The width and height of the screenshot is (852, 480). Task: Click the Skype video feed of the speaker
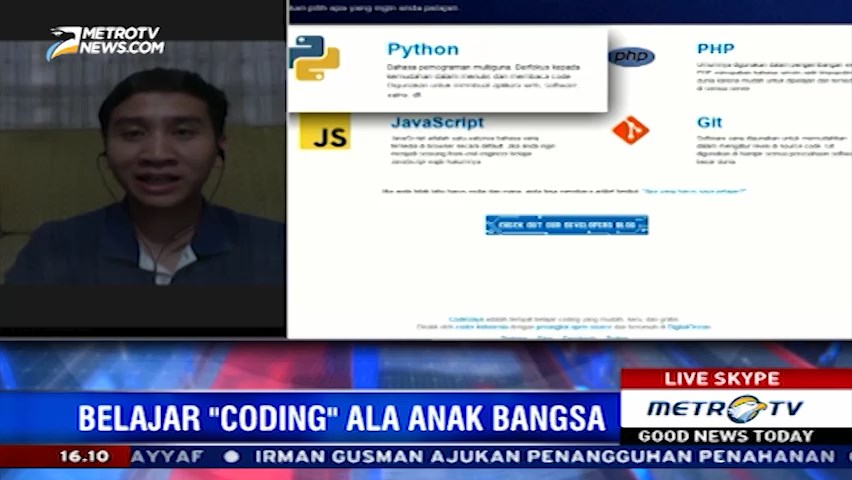point(142,163)
